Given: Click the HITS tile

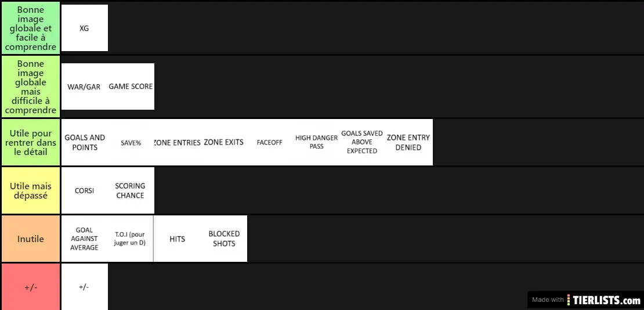Looking at the screenshot, I should pyautogui.click(x=178, y=239).
